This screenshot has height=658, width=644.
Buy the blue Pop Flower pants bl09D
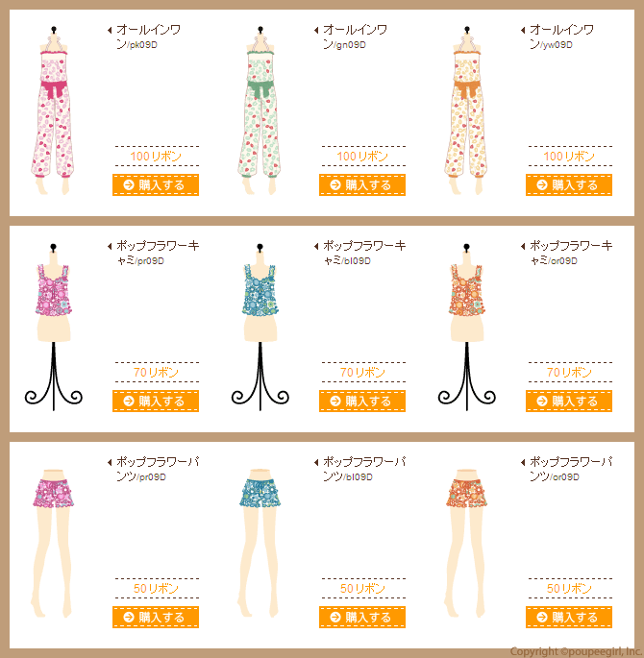(x=362, y=617)
